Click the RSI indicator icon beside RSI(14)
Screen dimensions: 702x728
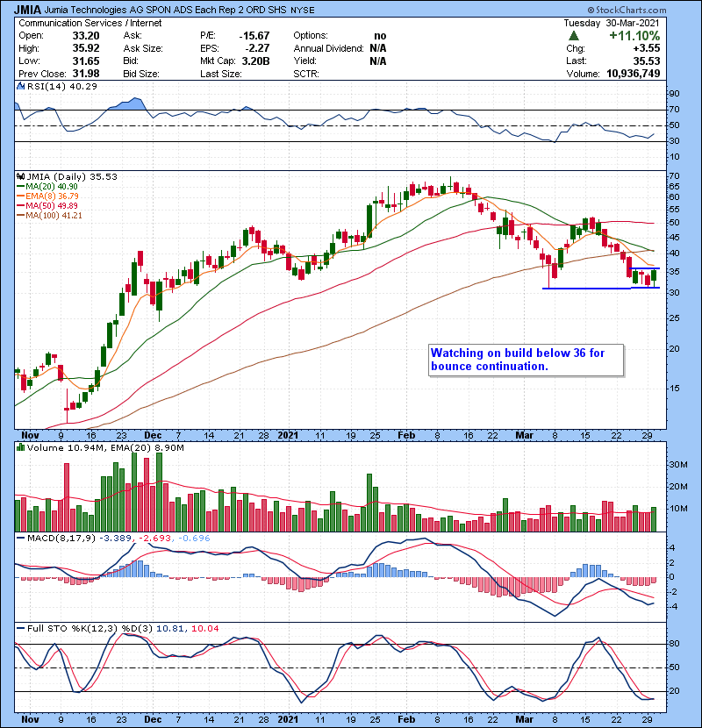[x=20, y=86]
